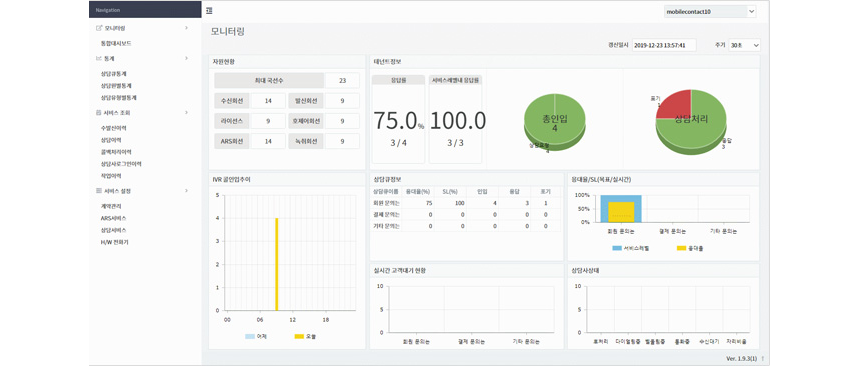Viewport: 860px width, 366px height.
Task: Click the 라이선스 label
Action: (232, 121)
